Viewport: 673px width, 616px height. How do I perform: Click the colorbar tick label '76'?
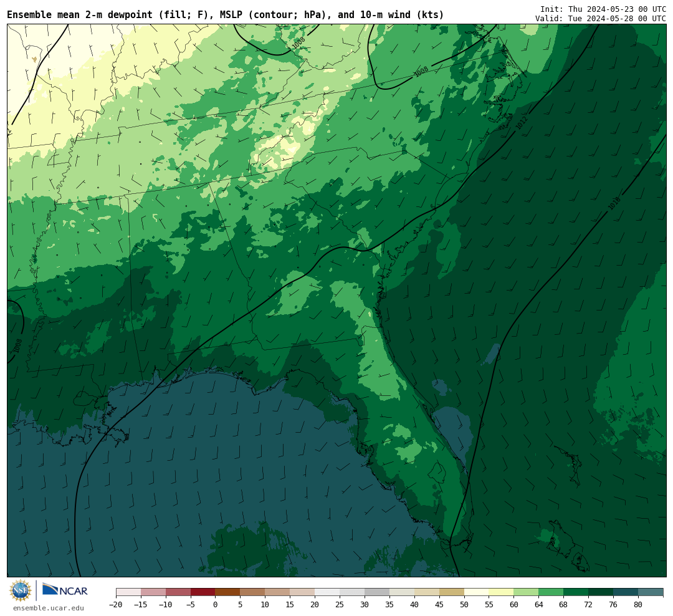[x=613, y=605]
